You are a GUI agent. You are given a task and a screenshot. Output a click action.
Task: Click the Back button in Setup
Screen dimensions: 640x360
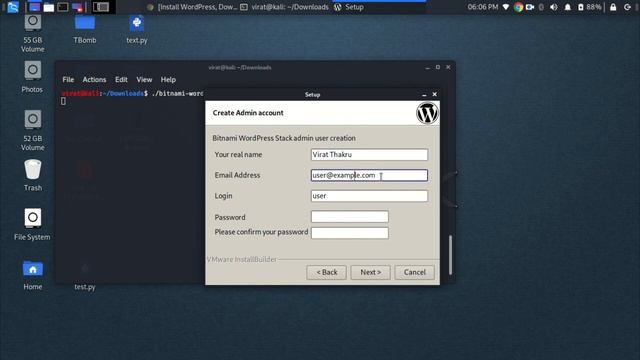327,272
